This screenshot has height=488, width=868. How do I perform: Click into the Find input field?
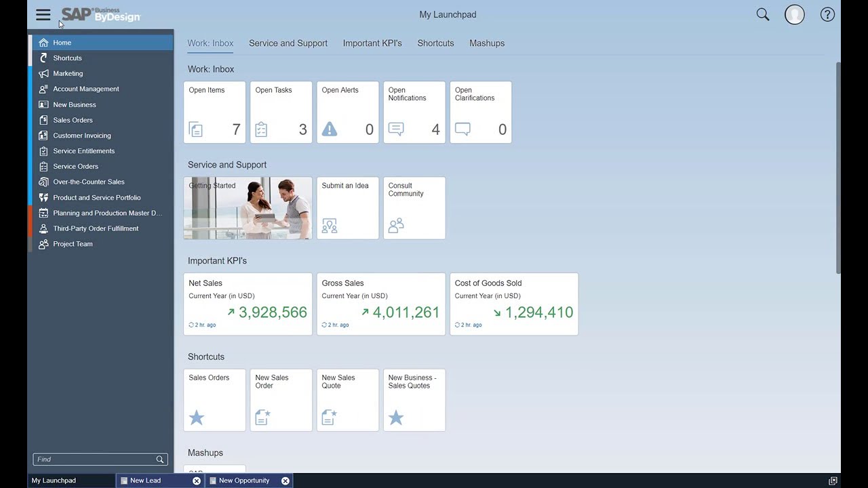pyautogui.click(x=94, y=460)
